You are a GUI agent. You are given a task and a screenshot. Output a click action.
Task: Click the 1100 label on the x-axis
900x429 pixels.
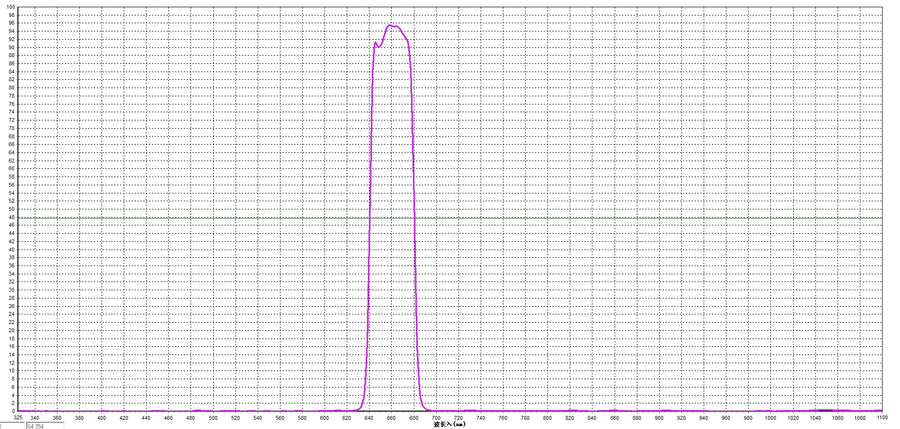pyautogui.click(x=882, y=417)
